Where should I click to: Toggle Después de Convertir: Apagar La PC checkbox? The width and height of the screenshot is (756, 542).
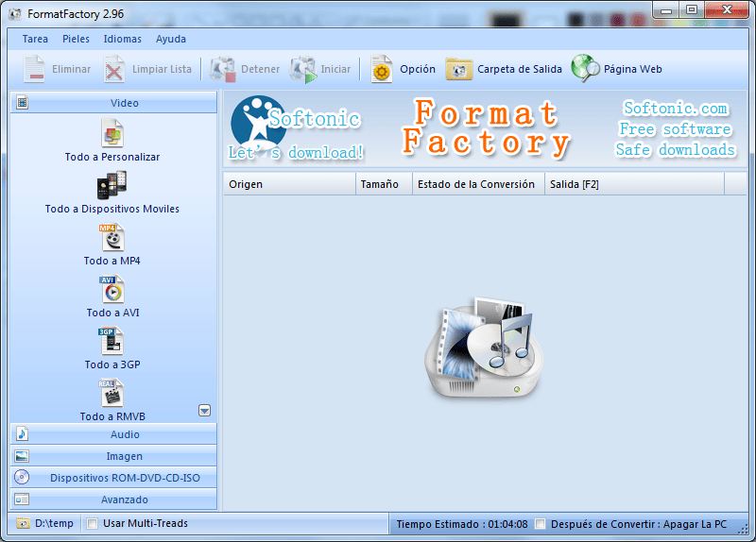pyautogui.click(x=541, y=524)
